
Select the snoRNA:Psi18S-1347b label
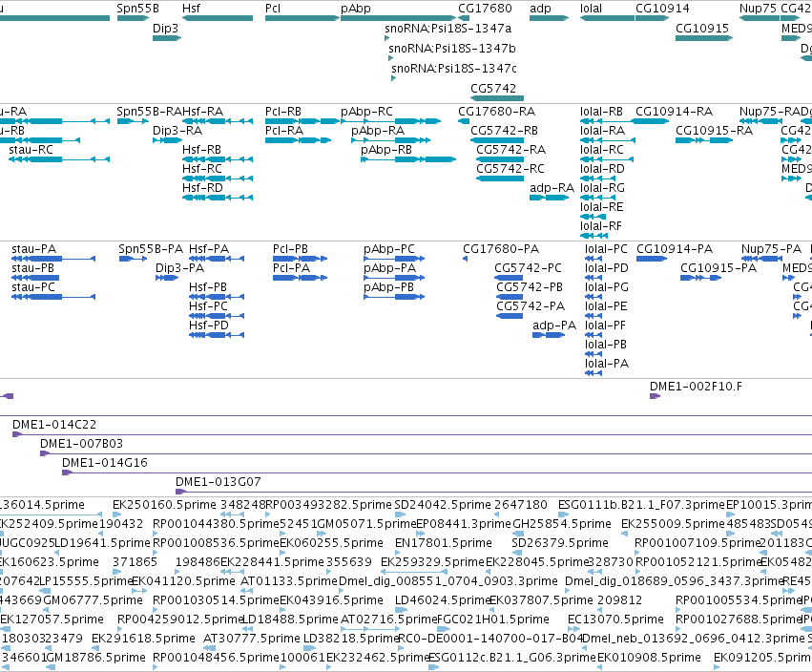coord(452,48)
